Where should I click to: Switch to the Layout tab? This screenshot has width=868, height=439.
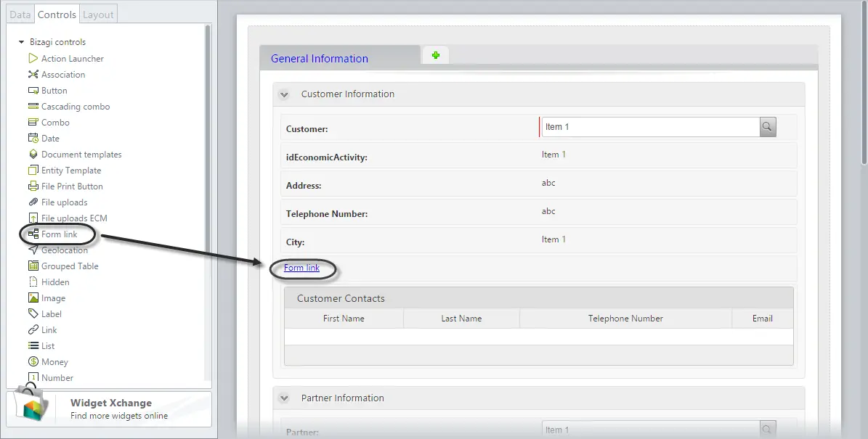coord(98,15)
